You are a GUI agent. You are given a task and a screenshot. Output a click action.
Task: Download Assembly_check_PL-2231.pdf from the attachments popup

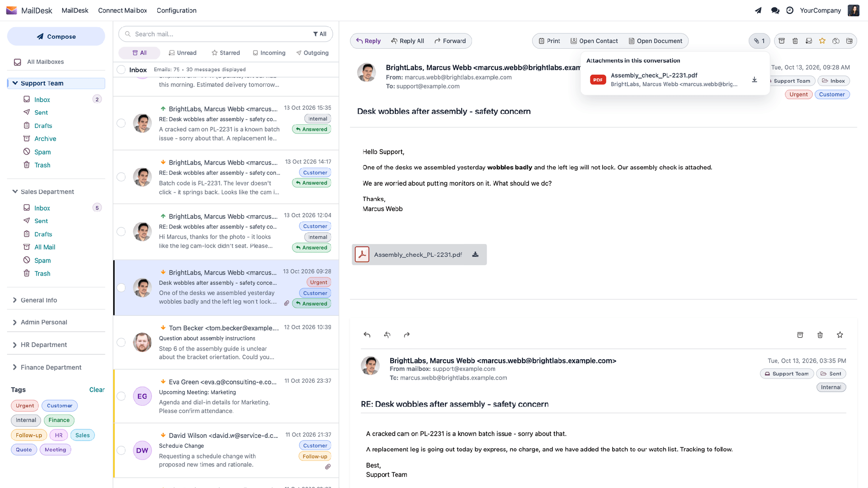(755, 80)
